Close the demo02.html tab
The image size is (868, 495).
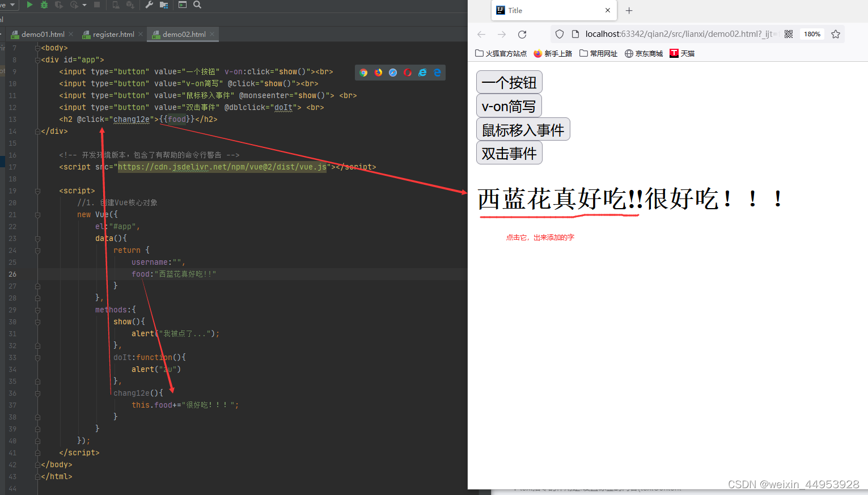pos(212,35)
